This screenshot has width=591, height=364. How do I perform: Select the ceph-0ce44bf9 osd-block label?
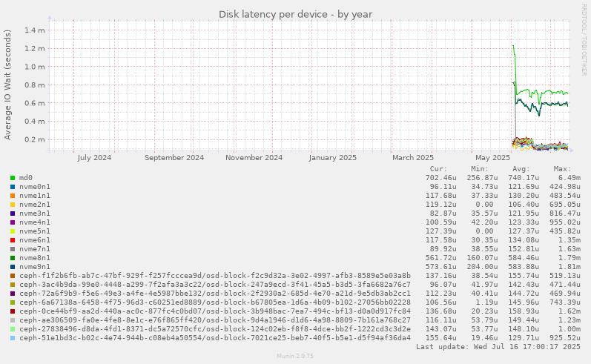(x=215, y=311)
